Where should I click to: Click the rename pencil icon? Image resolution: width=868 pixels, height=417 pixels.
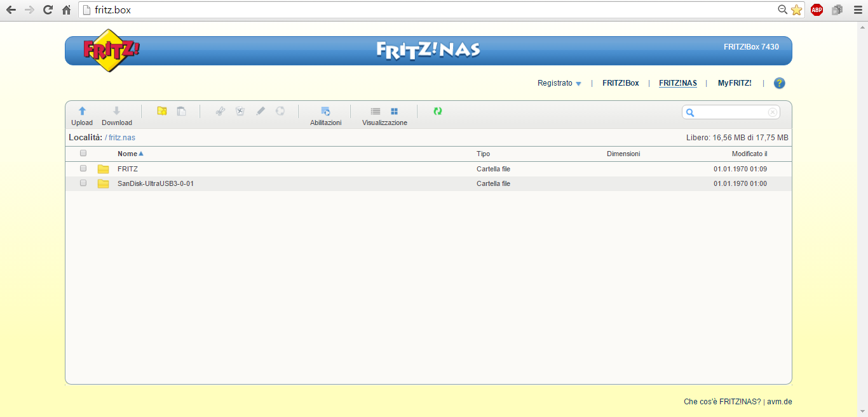pyautogui.click(x=260, y=111)
